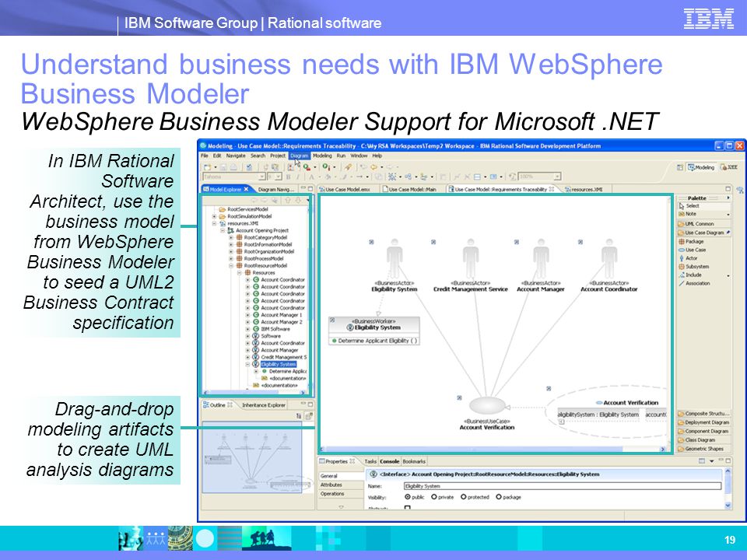The width and height of the screenshot is (747, 560).
Task: Select the protected visibility radio button
Action: [x=464, y=497]
